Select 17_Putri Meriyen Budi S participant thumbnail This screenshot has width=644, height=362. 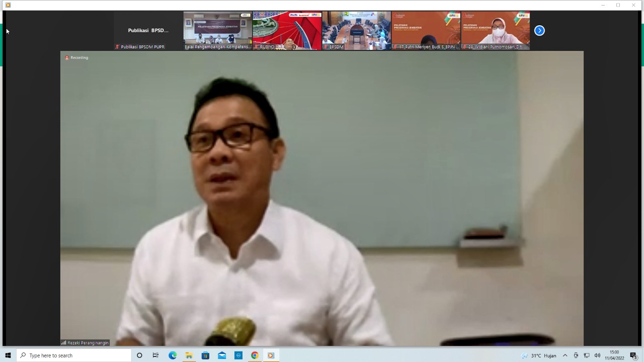pyautogui.click(x=426, y=31)
